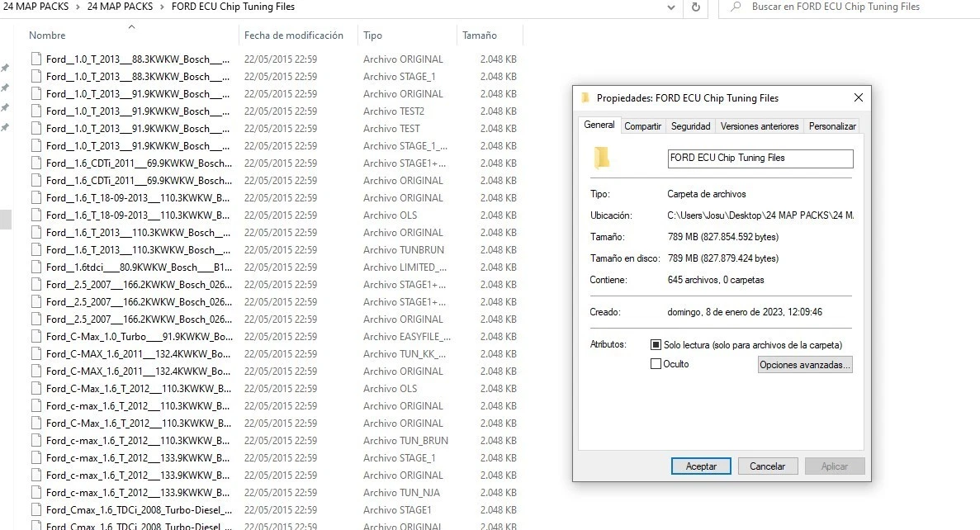Open 'Versiones anteriores' tab
Screen dimensions: 980x530
coord(760,126)
